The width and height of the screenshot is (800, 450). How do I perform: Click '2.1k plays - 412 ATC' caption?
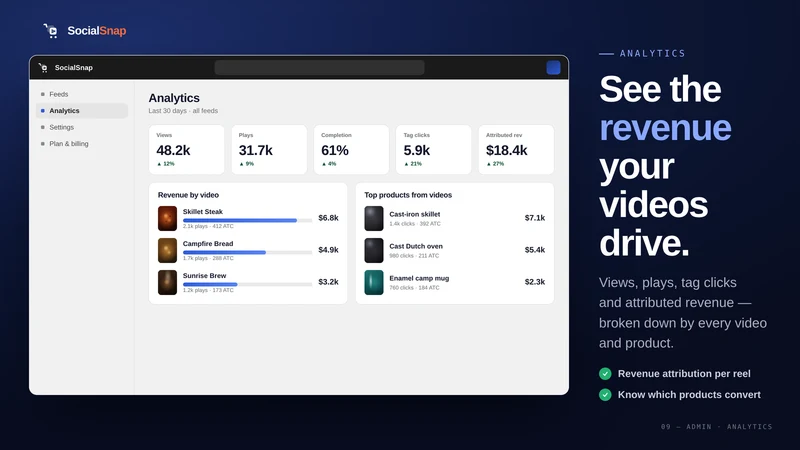[x=208, y=226]
